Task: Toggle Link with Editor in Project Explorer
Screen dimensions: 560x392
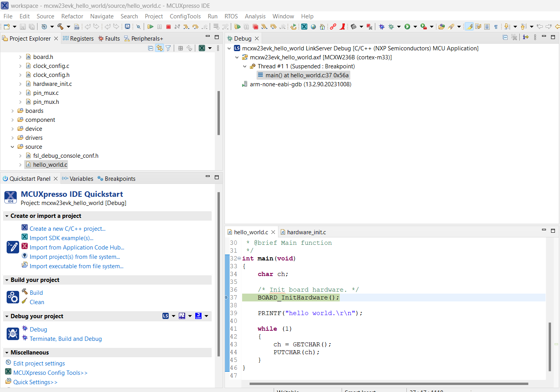Action: 159,48
